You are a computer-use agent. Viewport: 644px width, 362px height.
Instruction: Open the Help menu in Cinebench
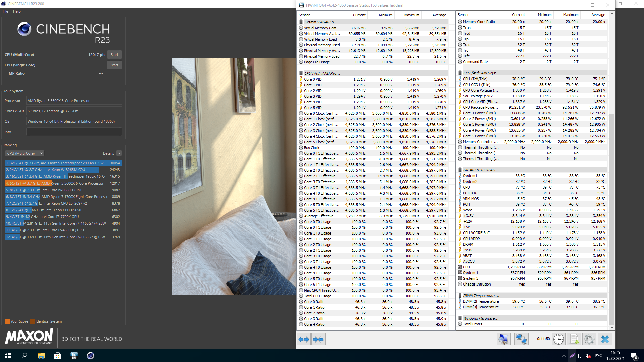[x=17, y=11]
